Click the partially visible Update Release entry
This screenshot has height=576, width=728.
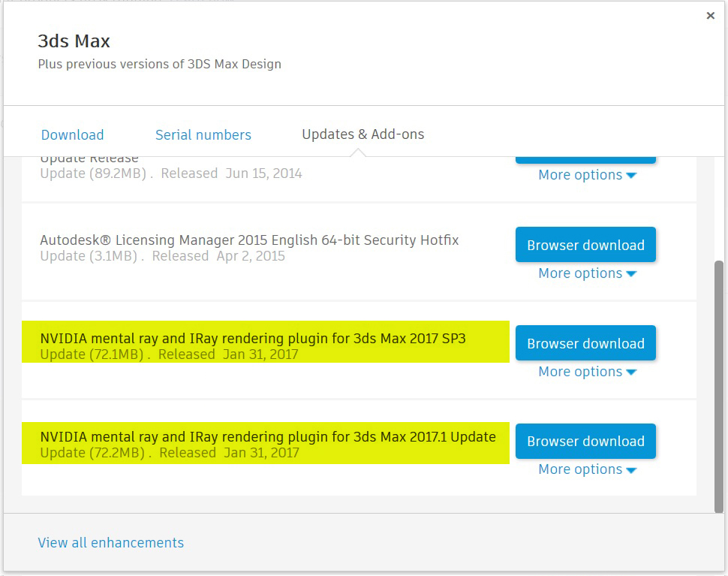[89, 159]
